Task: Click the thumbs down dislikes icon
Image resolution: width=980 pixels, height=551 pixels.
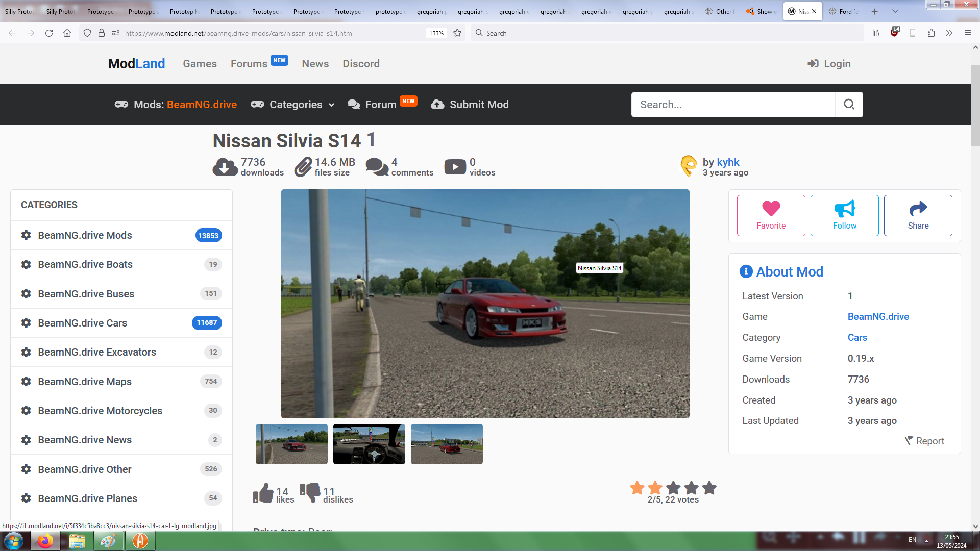Action: click(x=310, y=492)
